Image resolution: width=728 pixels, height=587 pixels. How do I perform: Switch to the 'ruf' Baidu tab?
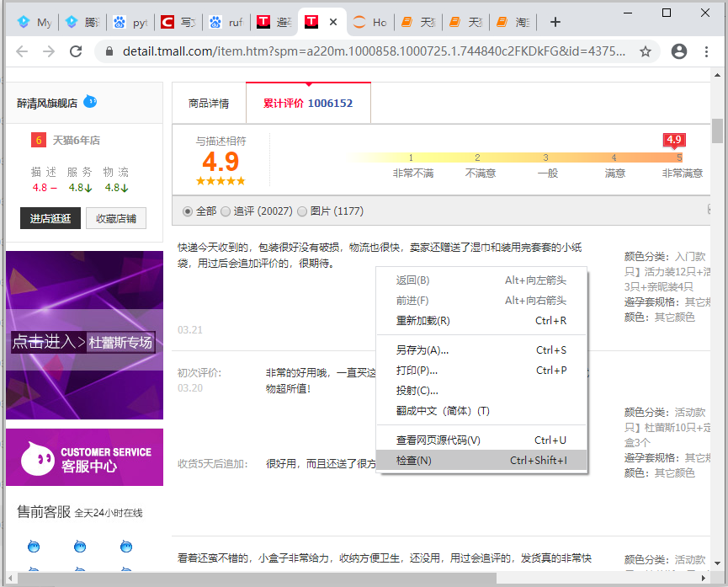pos(226,22)
